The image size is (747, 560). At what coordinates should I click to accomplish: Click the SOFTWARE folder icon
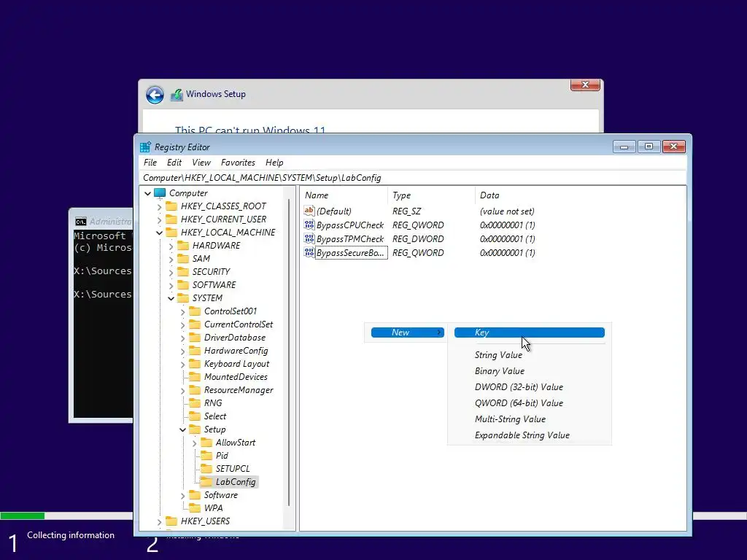[183, 285]
